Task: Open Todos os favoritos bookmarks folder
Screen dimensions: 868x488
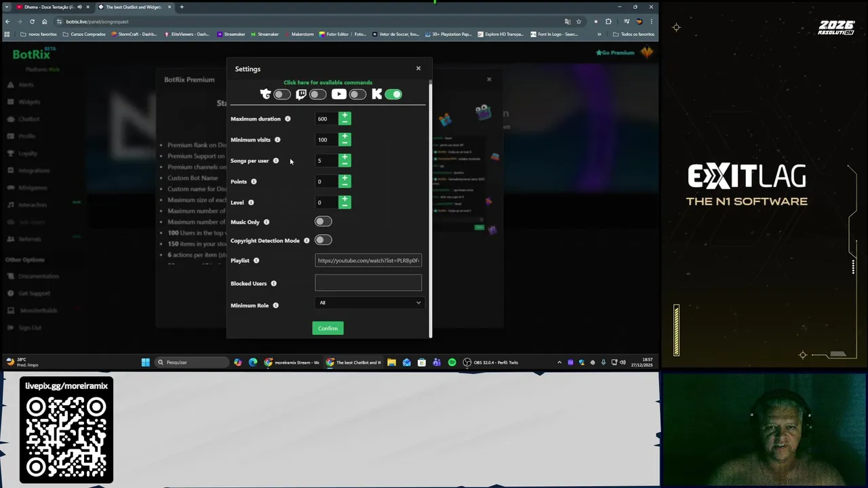Action: (x=633, y=34)
